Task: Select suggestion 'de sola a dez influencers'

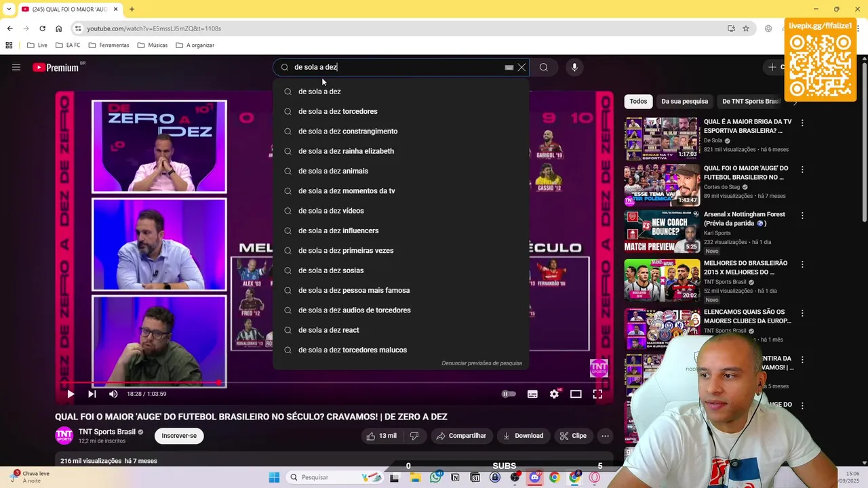Action: 401,230
